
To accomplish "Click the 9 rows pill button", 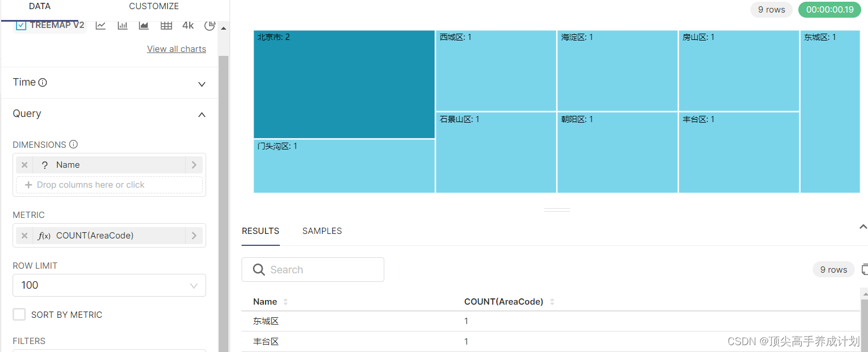I will click(771, 10).
